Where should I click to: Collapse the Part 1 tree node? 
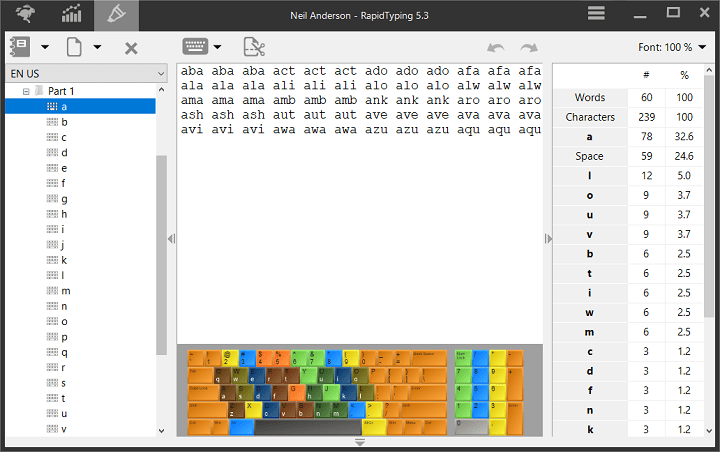click(x=26, y=91)
